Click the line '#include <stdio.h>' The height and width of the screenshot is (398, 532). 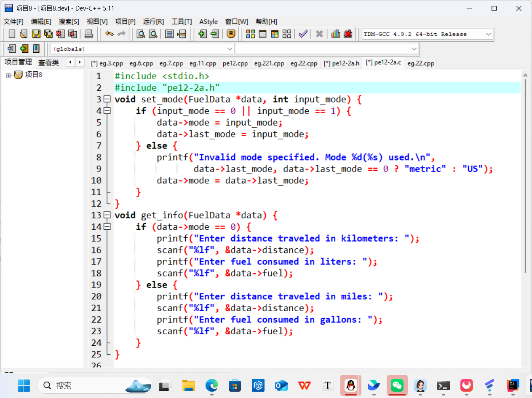coord(162,76)
